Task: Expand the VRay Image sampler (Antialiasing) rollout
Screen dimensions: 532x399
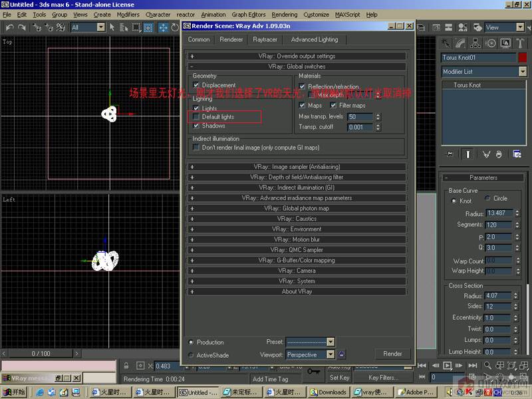Action: tap(297, 167)
